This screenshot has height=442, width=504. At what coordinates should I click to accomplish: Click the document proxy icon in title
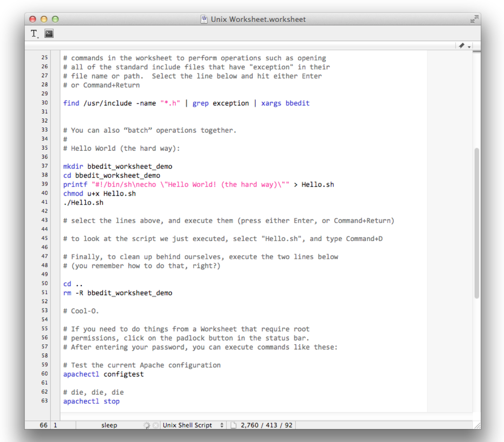point(204,19)
